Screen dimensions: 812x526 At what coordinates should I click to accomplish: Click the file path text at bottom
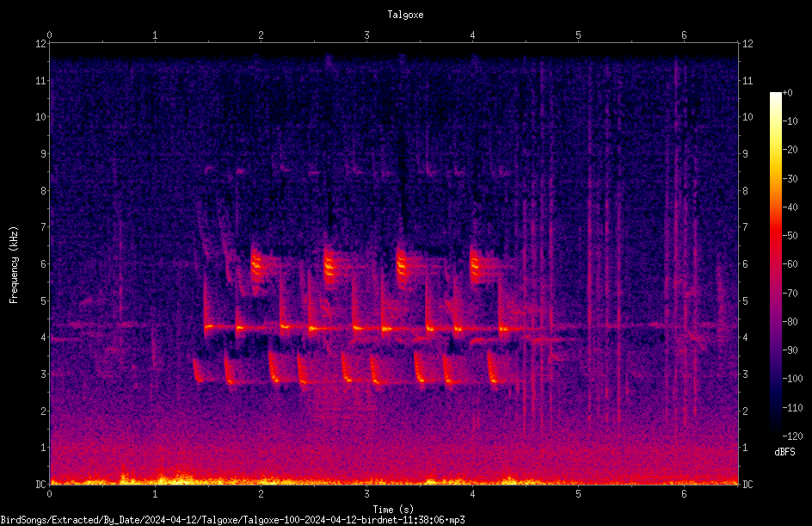[232, 520]
